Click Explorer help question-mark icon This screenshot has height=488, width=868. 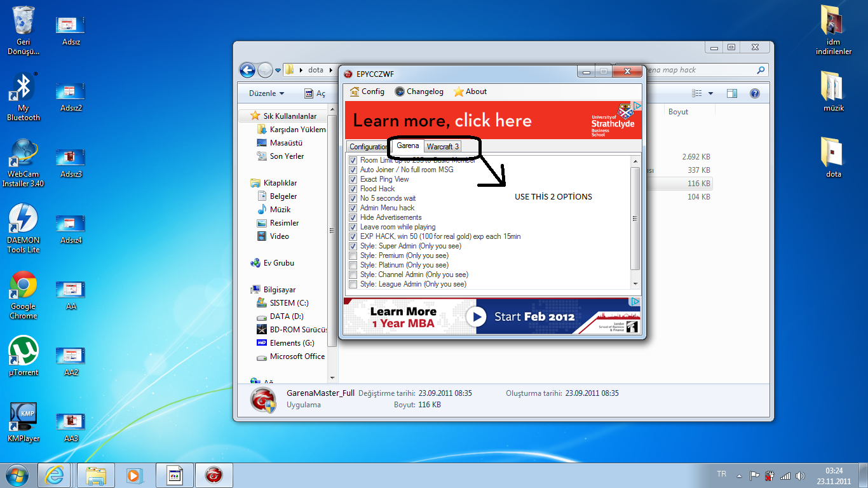(754, 93)
